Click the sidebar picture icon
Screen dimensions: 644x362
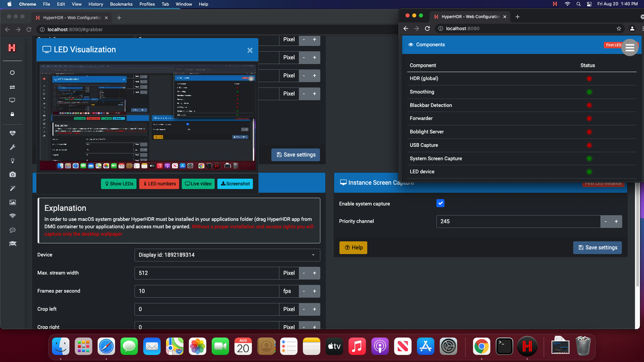[13, 202]
